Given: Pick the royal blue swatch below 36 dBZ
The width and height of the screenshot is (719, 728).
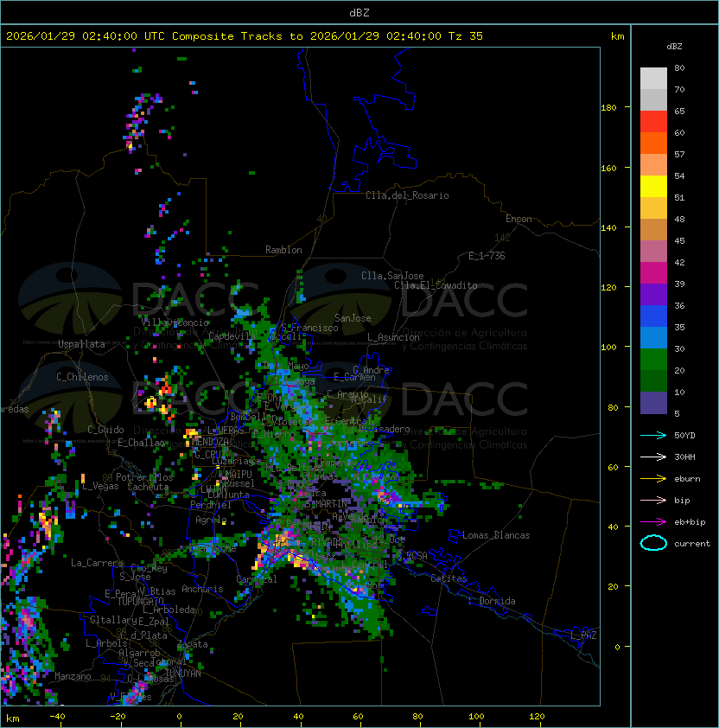Looking at the screenshot, I should [653, 316].
